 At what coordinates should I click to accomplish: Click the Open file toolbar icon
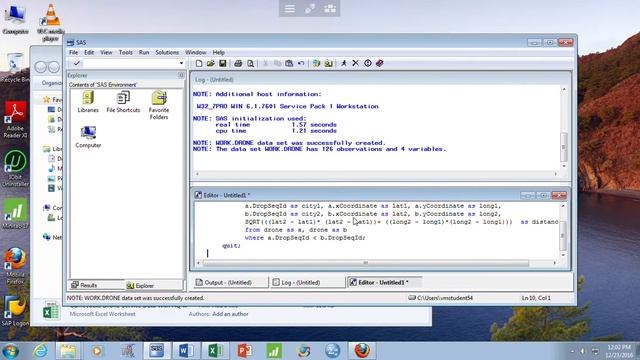pos(211,63)
